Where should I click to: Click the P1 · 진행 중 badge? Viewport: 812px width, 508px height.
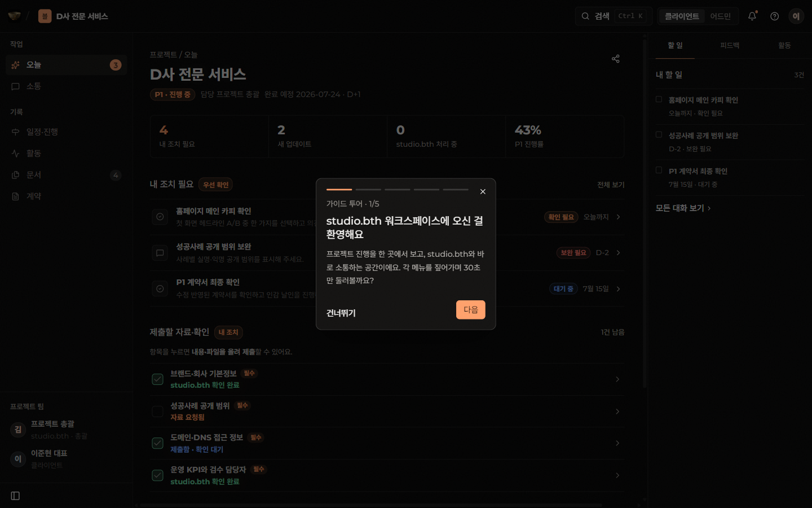(173, 94)
